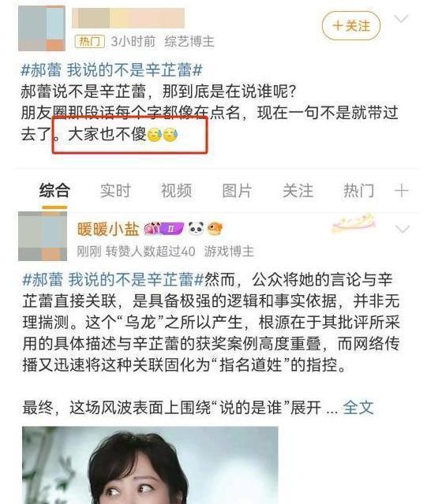This screenshot has height=504, width=442.
Task: Tap the 热门 badge under the username
Action: 90,42
